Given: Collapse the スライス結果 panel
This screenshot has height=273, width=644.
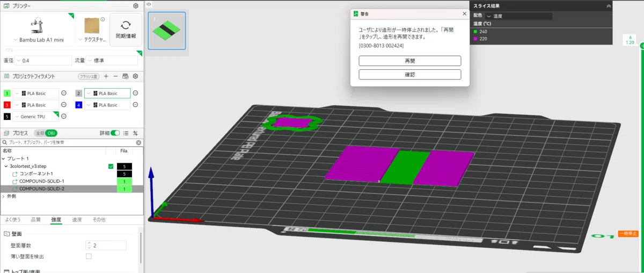Looking at the screenshot, I should click(609, 5).
